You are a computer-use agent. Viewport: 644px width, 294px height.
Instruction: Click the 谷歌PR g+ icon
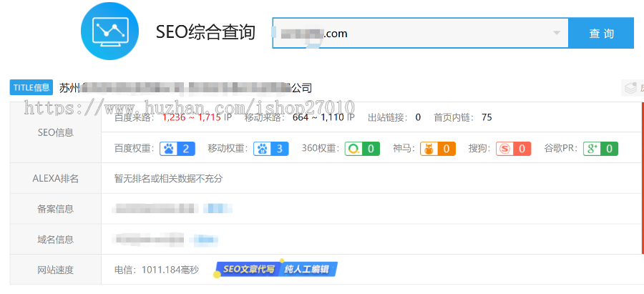[592, 148]
